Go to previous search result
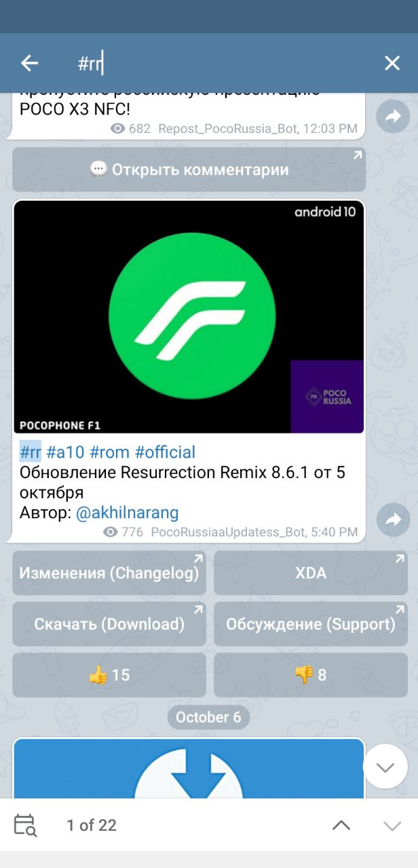This screenshot has height=868, width=418. point(341,825)
